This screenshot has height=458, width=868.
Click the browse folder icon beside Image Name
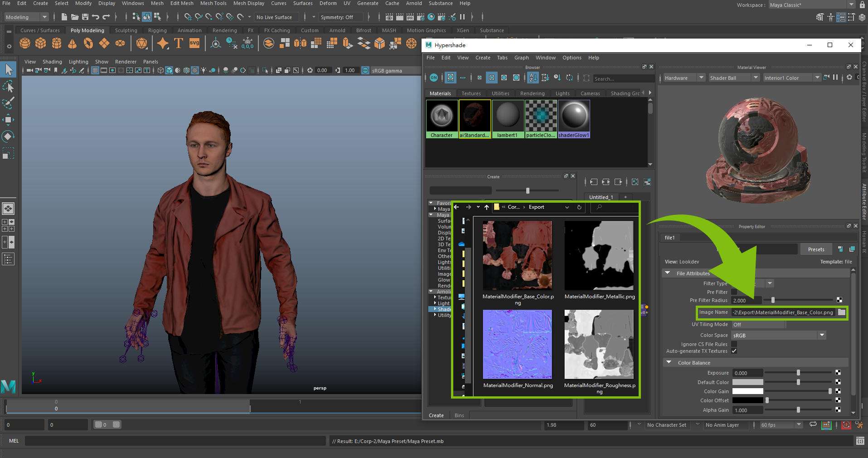[x=842, y=312]
